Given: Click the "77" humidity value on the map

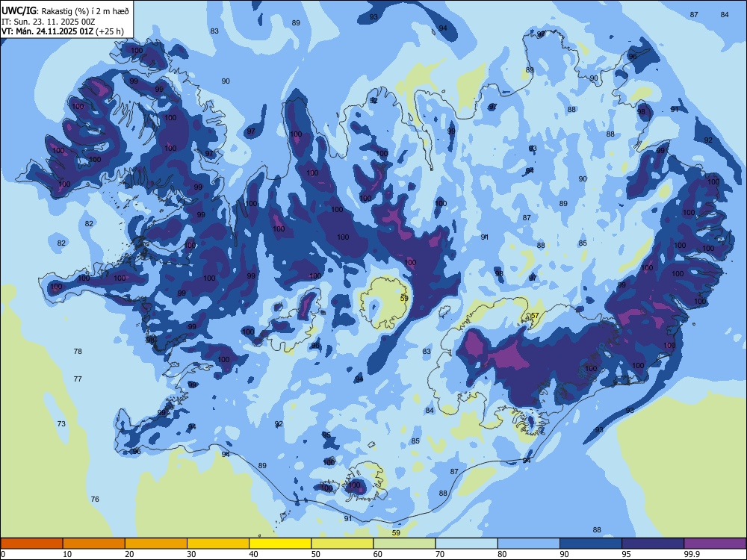Looking at the screenshot, I should click(x=78, y=379).
